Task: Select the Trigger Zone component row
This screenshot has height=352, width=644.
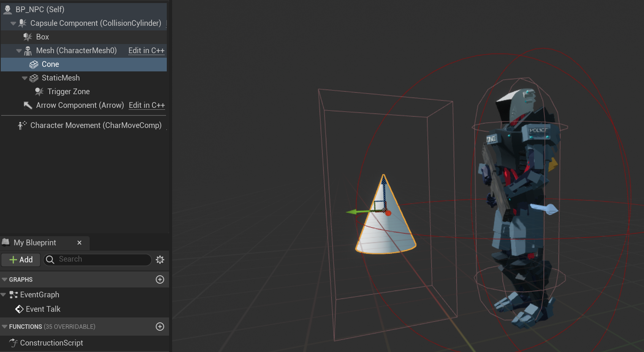Action: (84, 92)
